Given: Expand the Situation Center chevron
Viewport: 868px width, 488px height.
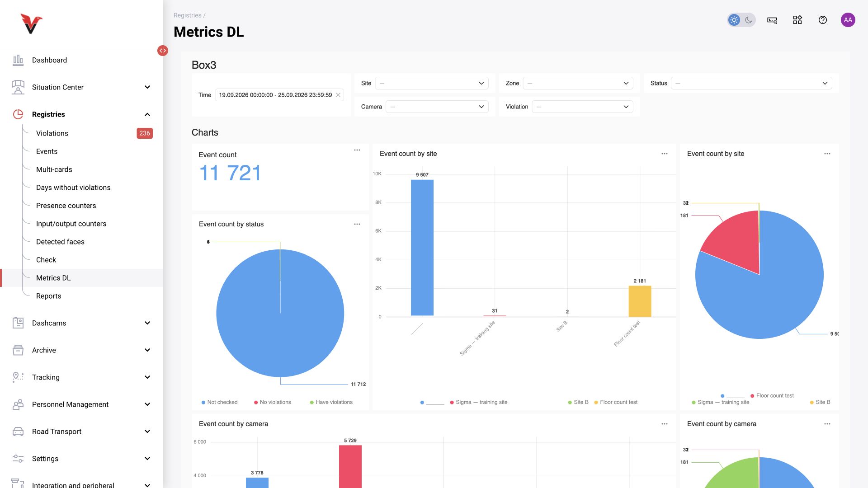Looking at the screenshot, I should tap(147, 87).
